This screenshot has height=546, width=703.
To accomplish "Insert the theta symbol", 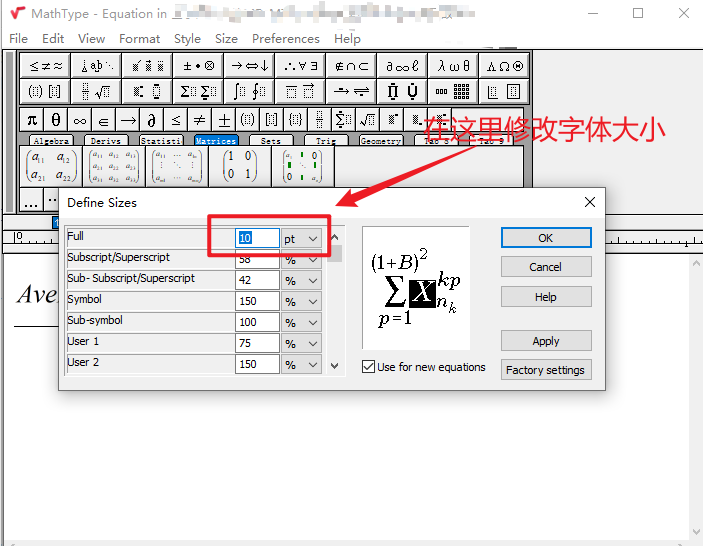I will coord(56,120).
